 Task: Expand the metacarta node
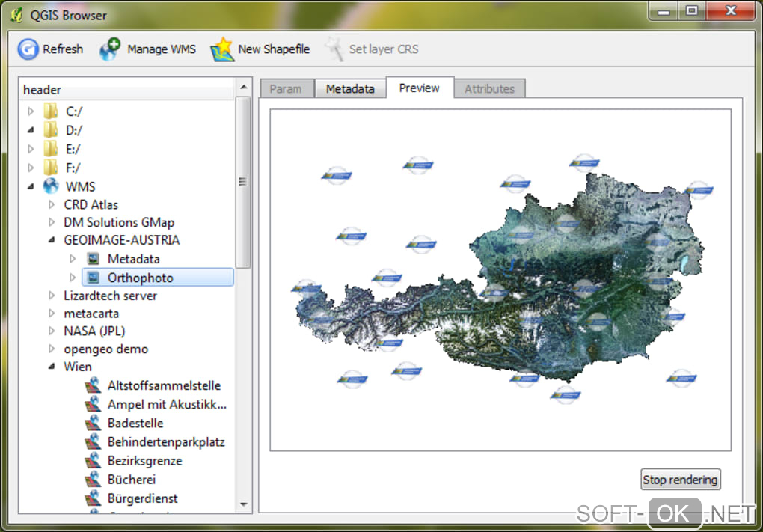[52, 314]
